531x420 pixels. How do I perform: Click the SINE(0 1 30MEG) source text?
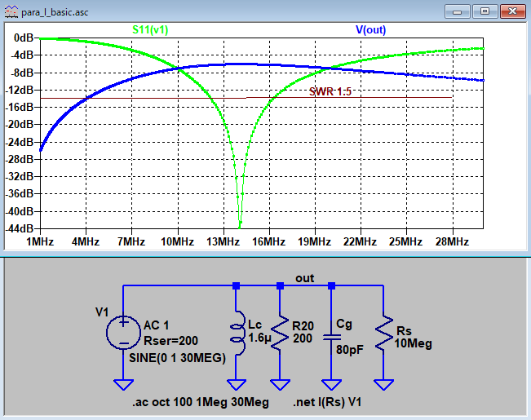tap(177, 358)
